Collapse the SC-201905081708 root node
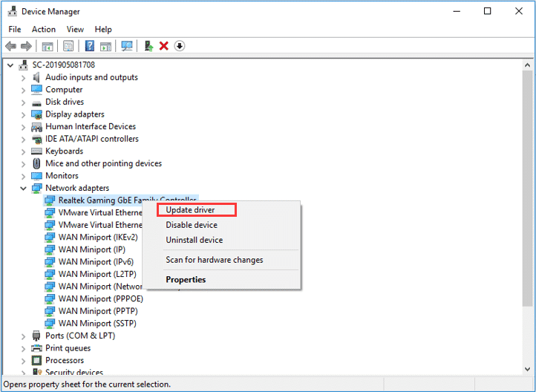 tap(10, 65)
